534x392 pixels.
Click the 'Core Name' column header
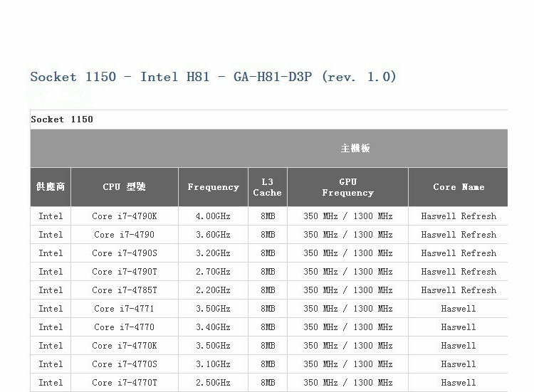tap(459, 187)
